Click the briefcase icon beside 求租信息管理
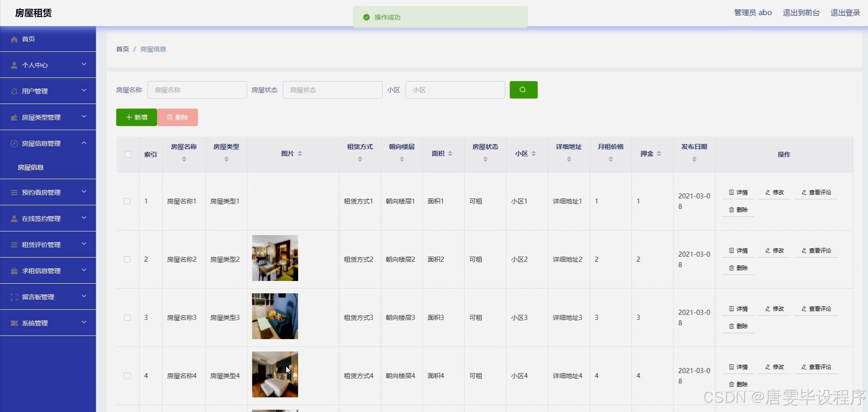This screenshot has width=868, height=412. tap(14, 271)
